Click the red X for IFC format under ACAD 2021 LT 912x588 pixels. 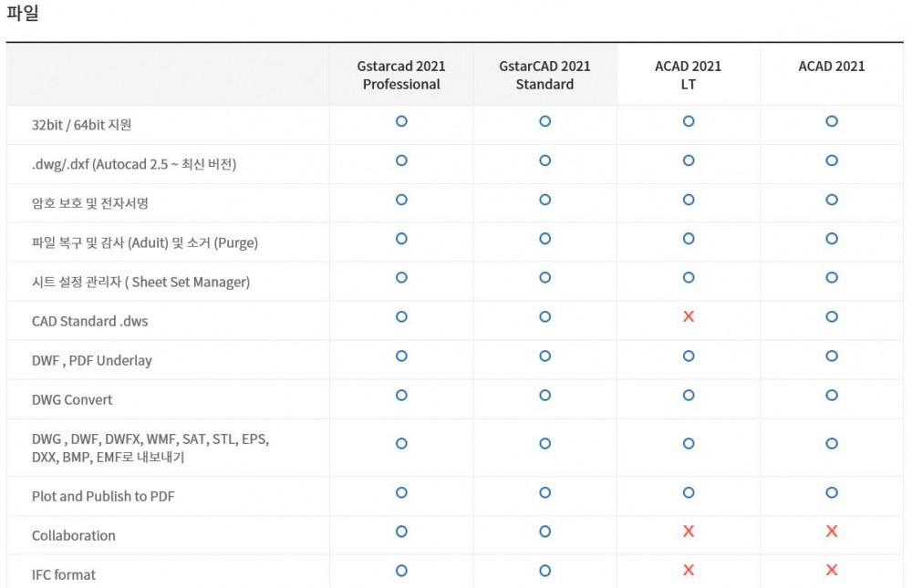point(689,571)
